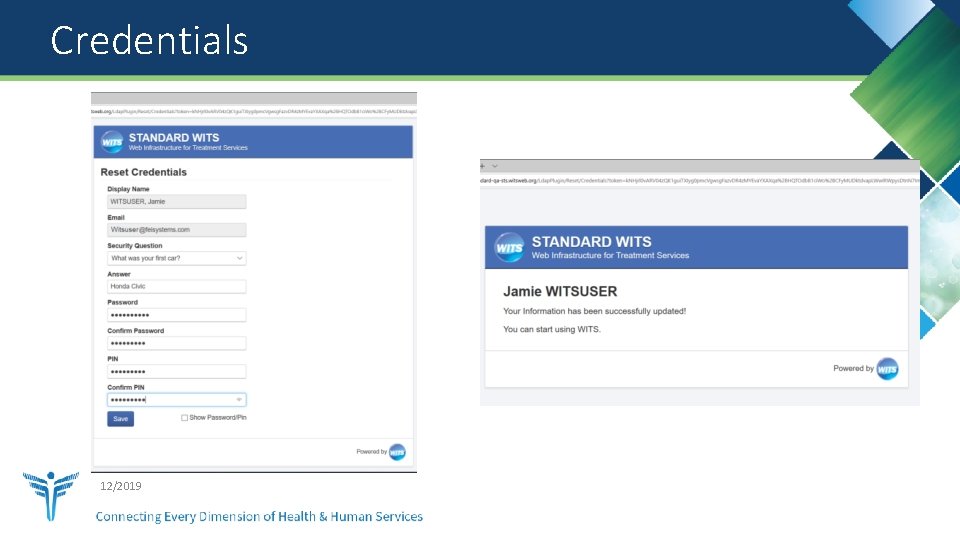Click the address bar URL in the left browser
This screenshot has height=540, width=960.
(253, 111)
